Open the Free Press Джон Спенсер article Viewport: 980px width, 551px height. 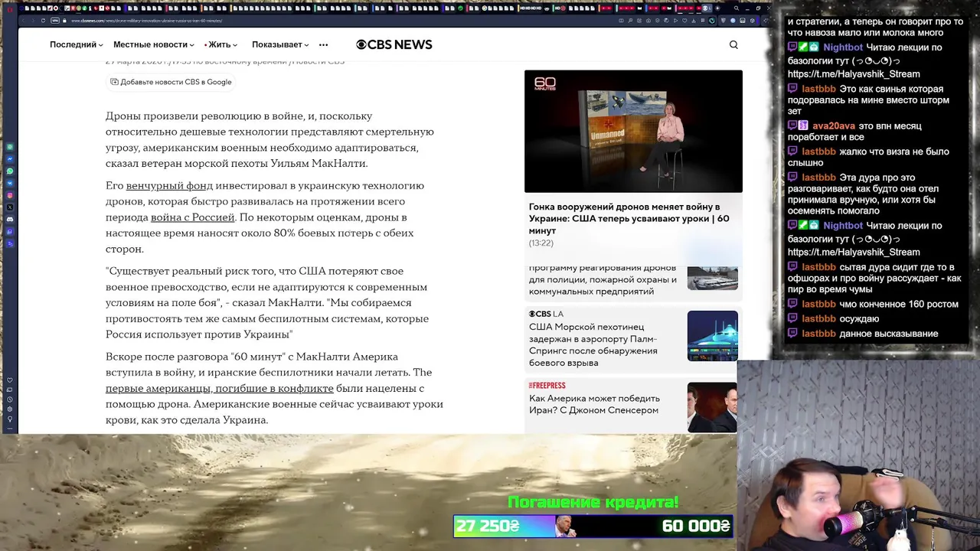click(594, 404)
